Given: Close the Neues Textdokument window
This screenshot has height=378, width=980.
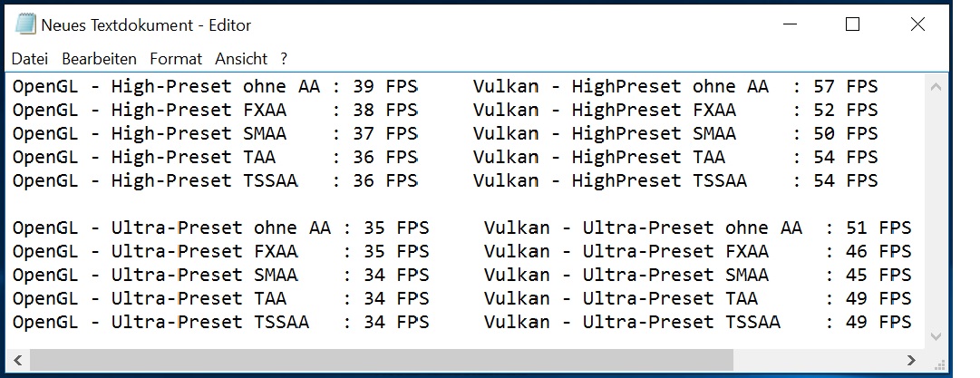Looking at the screenshot, I should point(917,24).
